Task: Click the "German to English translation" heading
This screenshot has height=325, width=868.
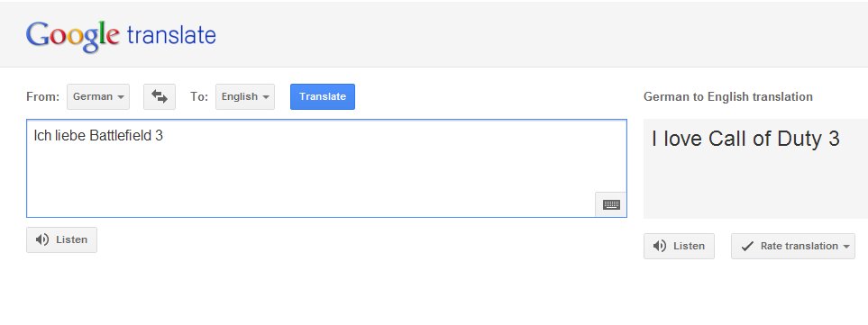Action: click(728, 96)
